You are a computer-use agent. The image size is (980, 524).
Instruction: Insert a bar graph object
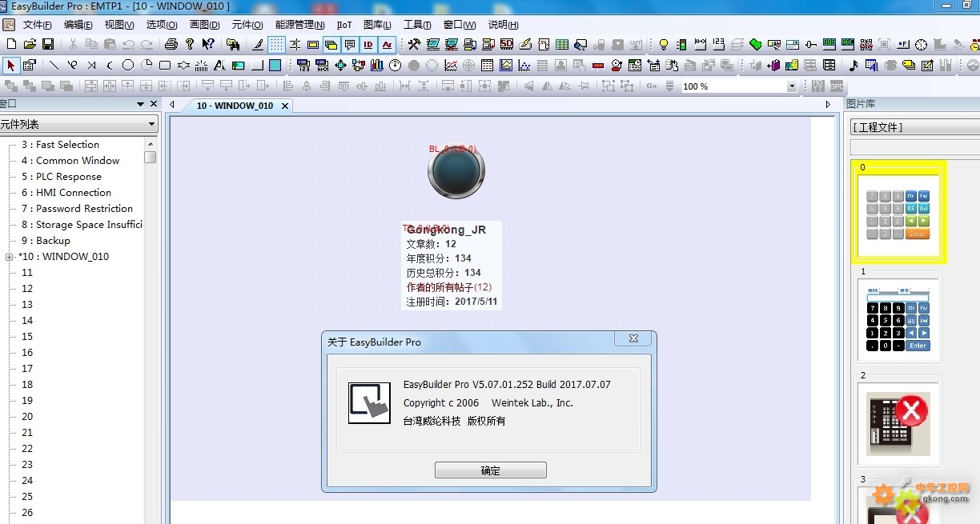(x=376, y=66)
